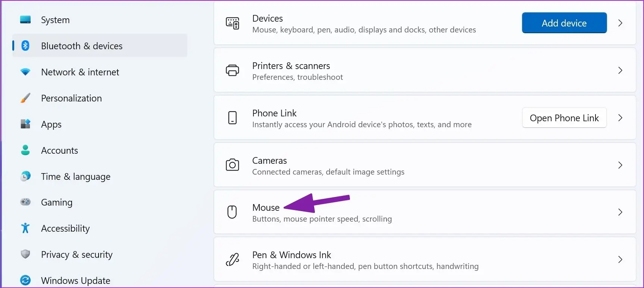
Task: Click the Open Phone Link button
Action: pos(564,118)
